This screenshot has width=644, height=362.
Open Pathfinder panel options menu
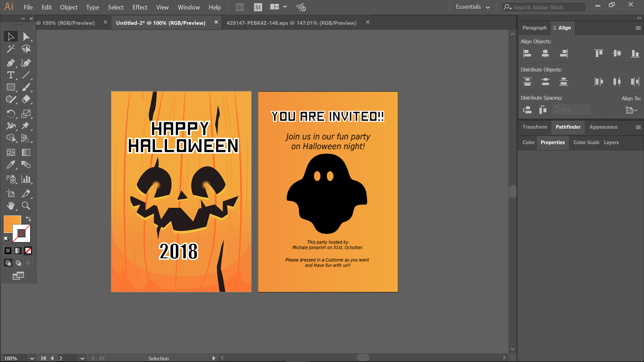[x=638, y=127]
